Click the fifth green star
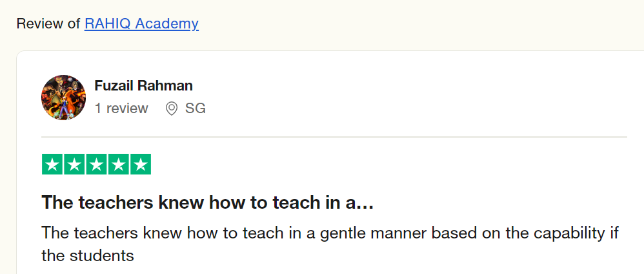644x274 pixels. (141, 164)
